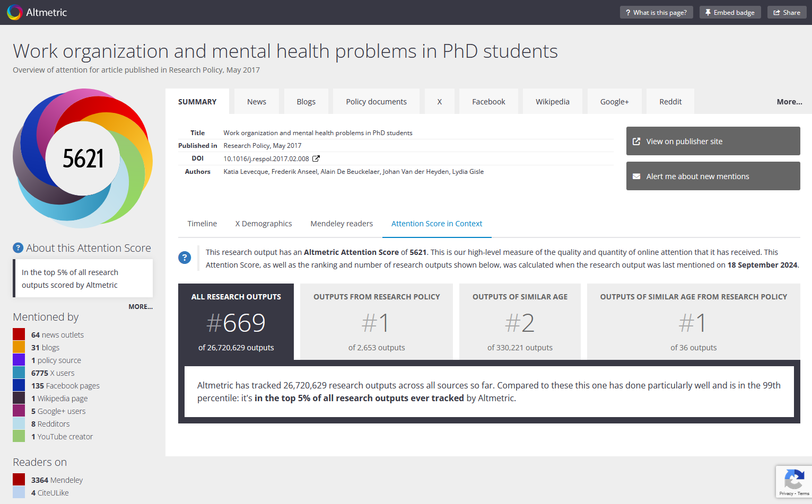Select OUTPUTS OF SIMILAR AGE panel

click(520, 322)
